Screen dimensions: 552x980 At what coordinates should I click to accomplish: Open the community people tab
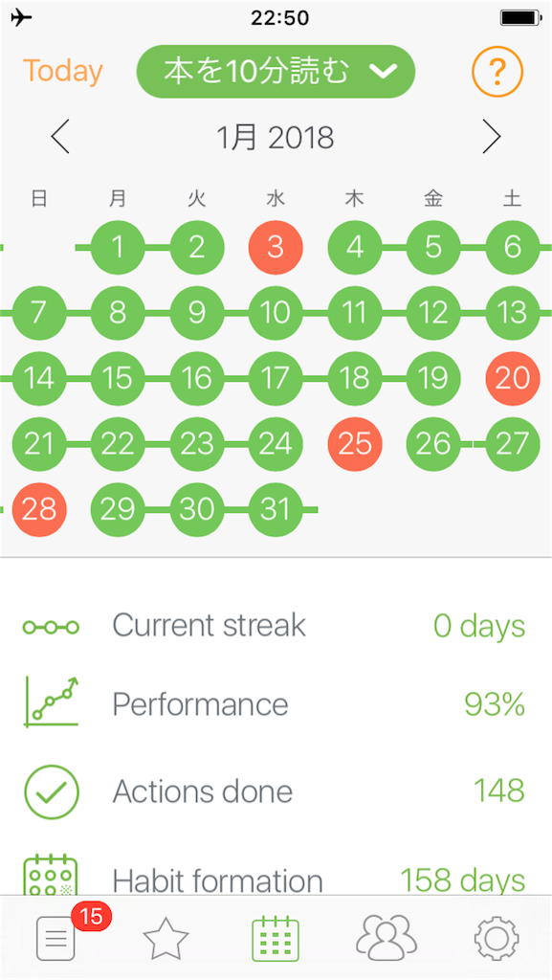click(386, 938)
